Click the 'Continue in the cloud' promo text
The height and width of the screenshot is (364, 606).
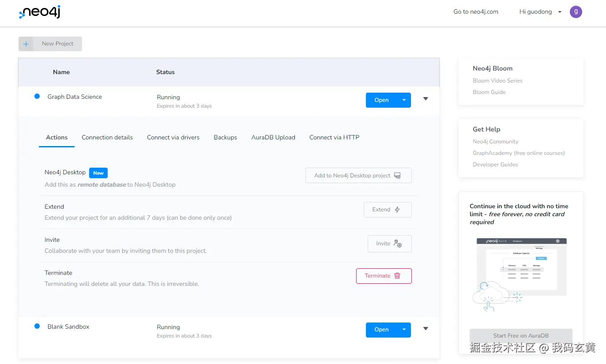point(519,214)
